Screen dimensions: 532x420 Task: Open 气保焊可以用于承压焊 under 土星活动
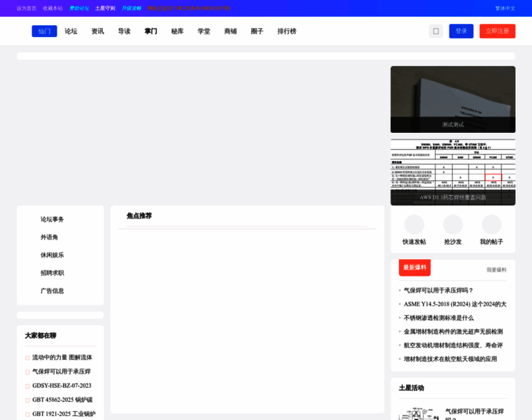tap(475, 414)
